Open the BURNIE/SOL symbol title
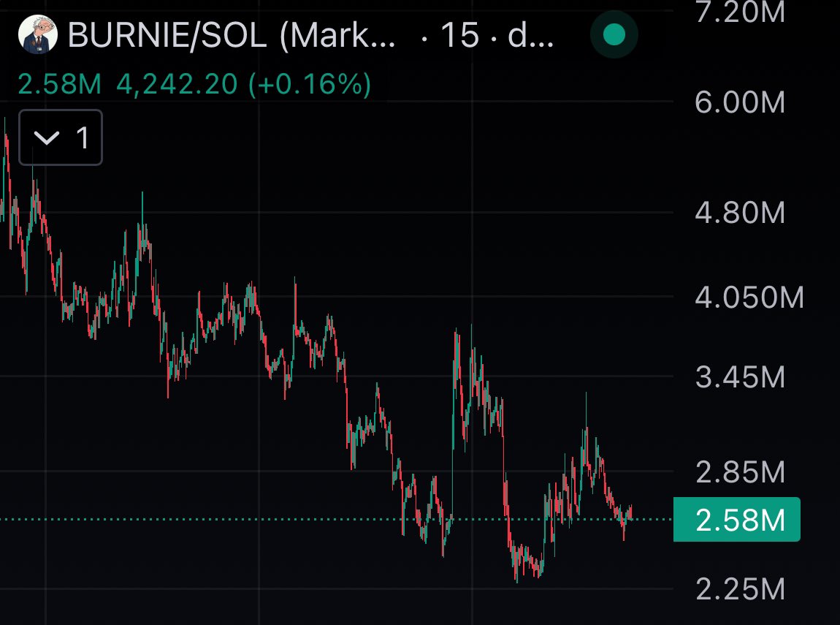840x625 pixels. [232, 35]
